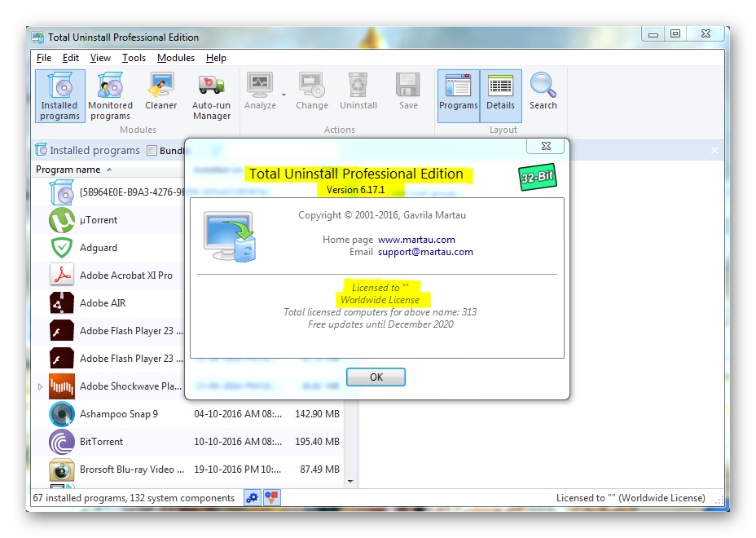Screen dimensions: 756x538
Task: Select the Adobe AIR program name
Action: click(x=103, y=303)
